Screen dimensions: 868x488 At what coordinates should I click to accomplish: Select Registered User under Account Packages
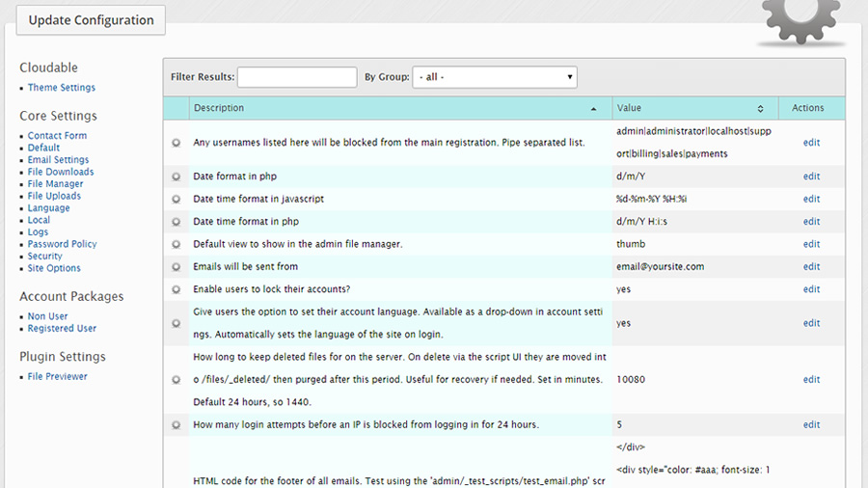[x=62, y=329]
